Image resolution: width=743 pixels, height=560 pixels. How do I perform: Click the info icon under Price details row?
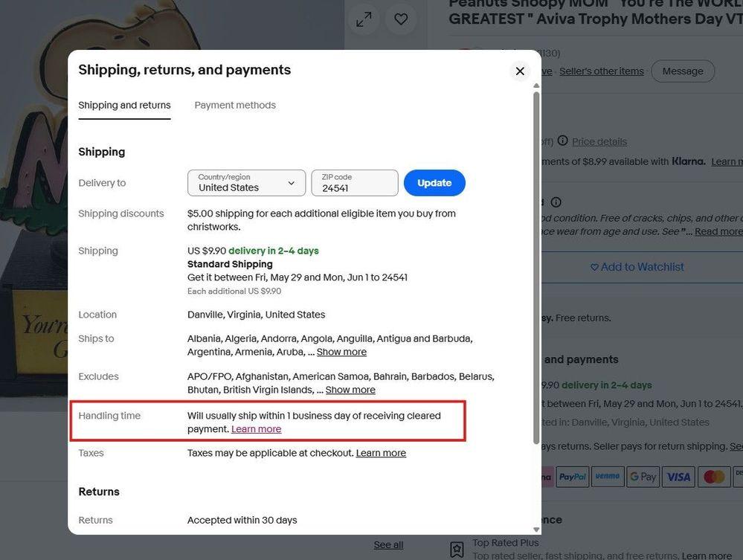(x=556, y=202)
